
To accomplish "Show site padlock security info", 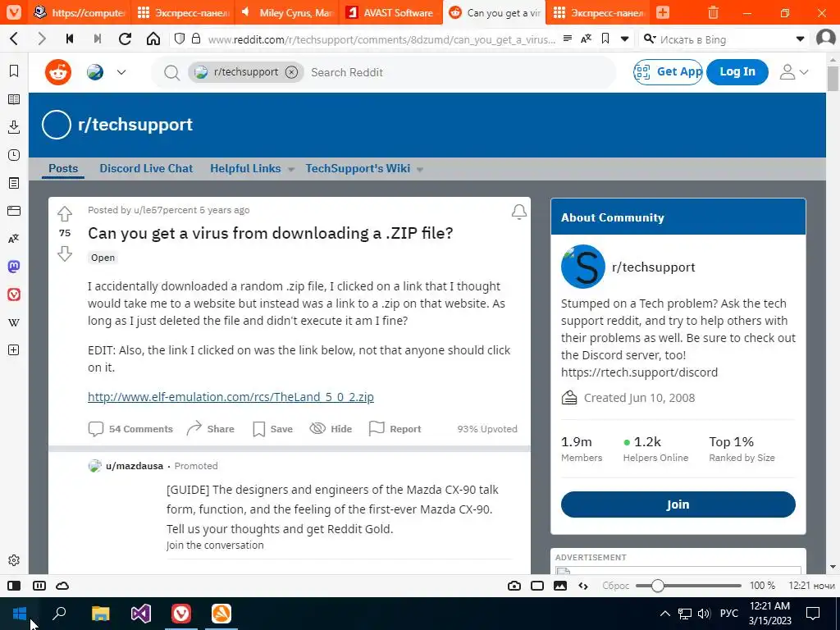I will click(196, 39).
